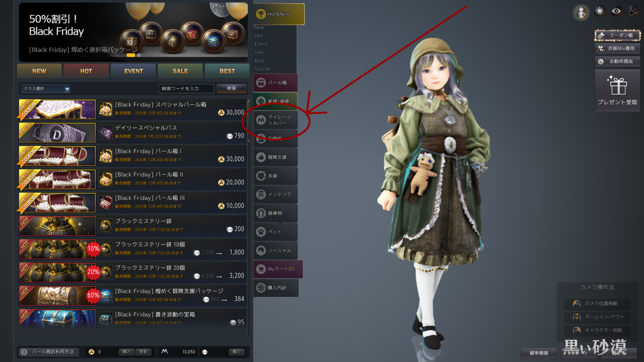This screenshot has width=644, height=362.
Task: Click the 検索 search button
Action: (x=232, y=89)
